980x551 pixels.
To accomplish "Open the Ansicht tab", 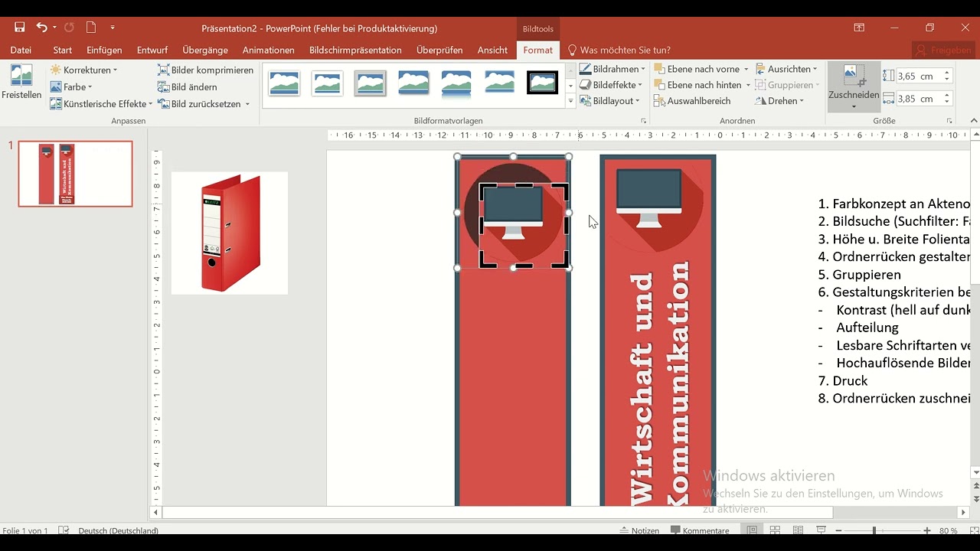I will pos(492,50).
